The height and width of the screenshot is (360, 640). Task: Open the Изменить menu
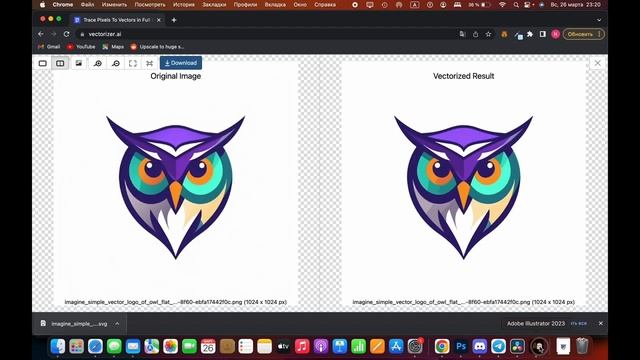point(114,4)
